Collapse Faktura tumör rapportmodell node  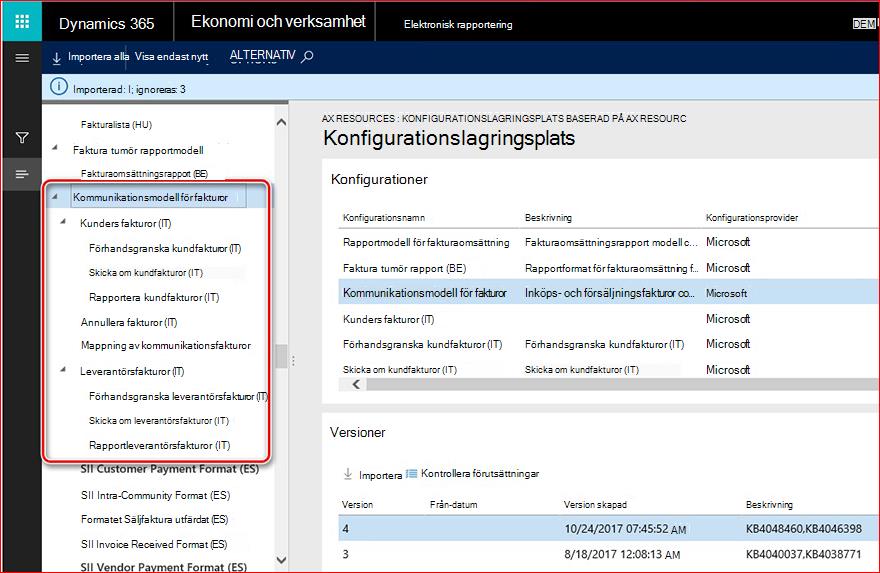(54, 148)
